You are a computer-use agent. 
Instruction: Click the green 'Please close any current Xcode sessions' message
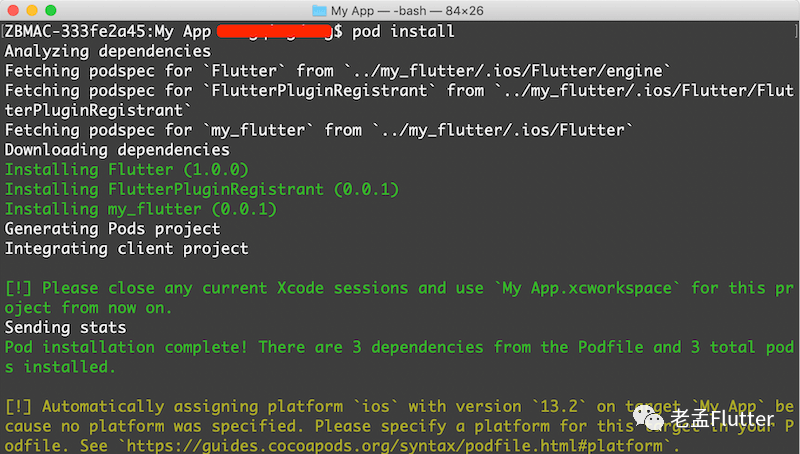[x=399, y=298]
